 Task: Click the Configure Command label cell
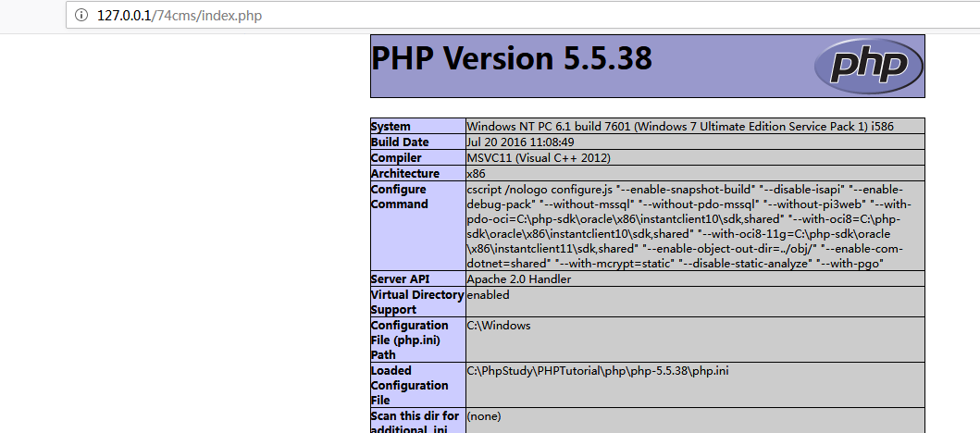click(x=418, y=226)
